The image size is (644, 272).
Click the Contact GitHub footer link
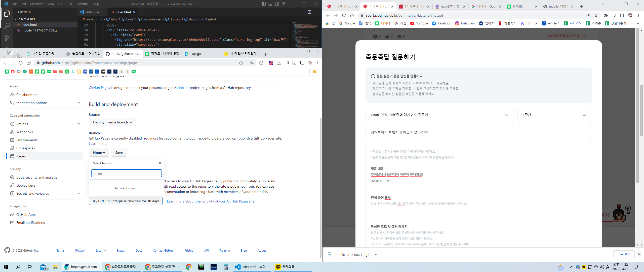click(163, 251)
